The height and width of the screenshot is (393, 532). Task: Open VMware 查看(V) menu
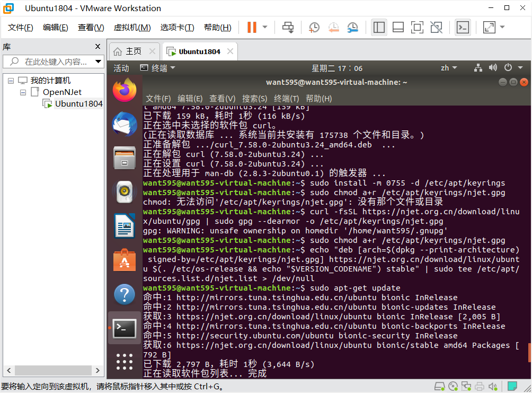pos(91,28)
